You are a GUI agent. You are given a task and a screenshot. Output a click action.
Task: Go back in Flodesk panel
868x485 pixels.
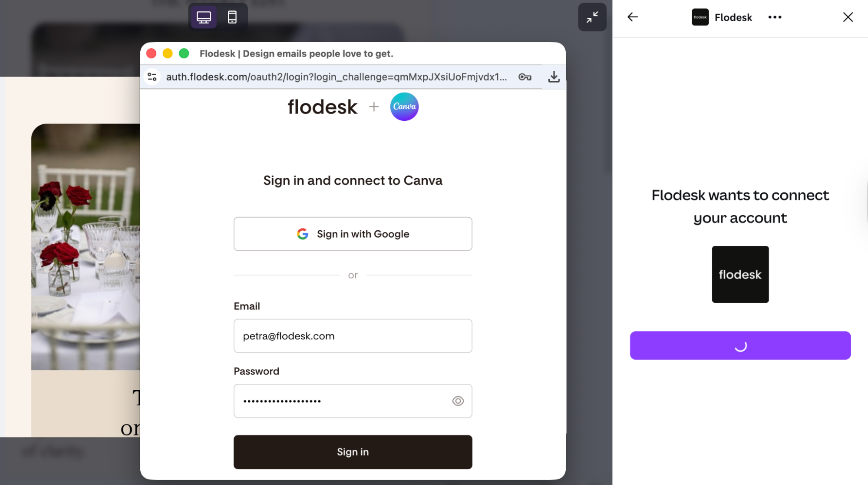pos(633,17)
